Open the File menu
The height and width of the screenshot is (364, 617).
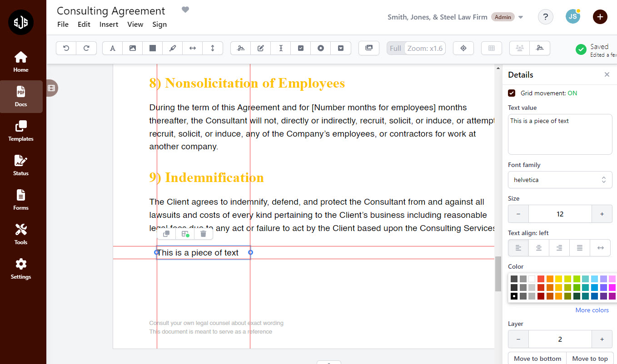tap(63, 25)
